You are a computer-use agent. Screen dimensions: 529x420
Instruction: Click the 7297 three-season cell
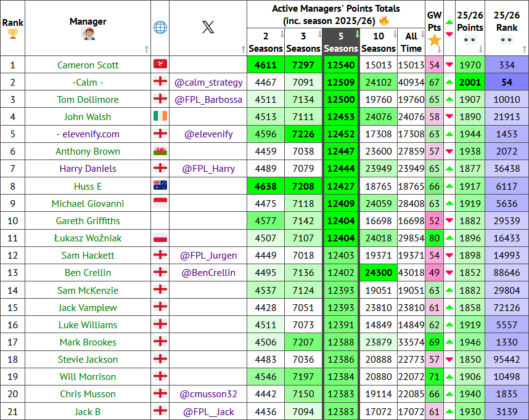[303, 65]
